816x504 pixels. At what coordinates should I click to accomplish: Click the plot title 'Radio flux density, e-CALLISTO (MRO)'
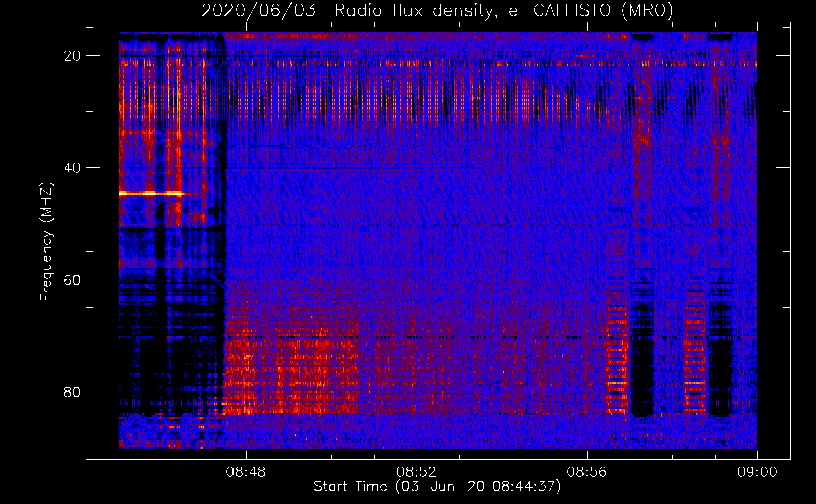[503, 11]
